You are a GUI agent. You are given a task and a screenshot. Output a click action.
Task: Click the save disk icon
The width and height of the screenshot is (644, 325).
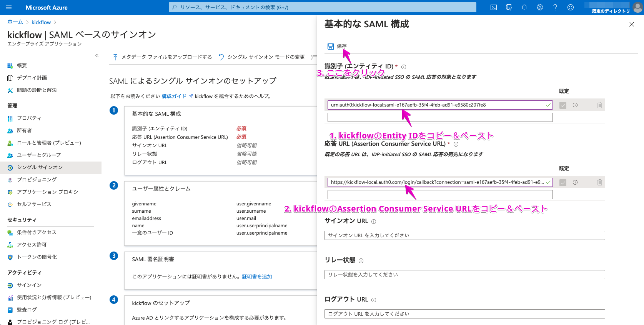(x=331, y=47)
